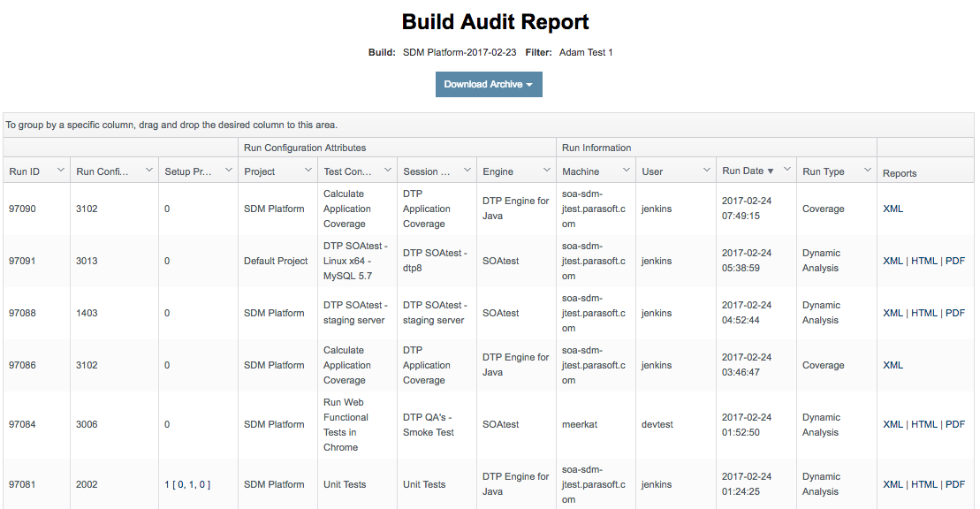Open Run ID column menu chevron

coord(61,170)
